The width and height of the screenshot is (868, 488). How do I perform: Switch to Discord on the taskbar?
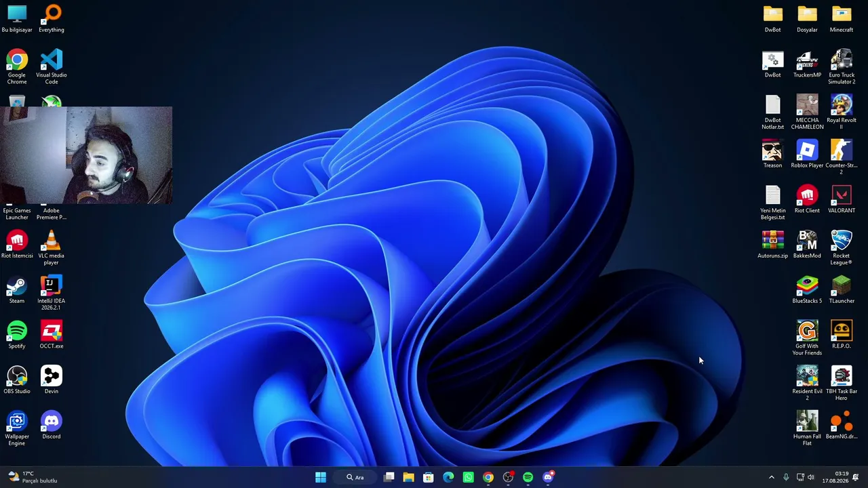coord(548,477)
